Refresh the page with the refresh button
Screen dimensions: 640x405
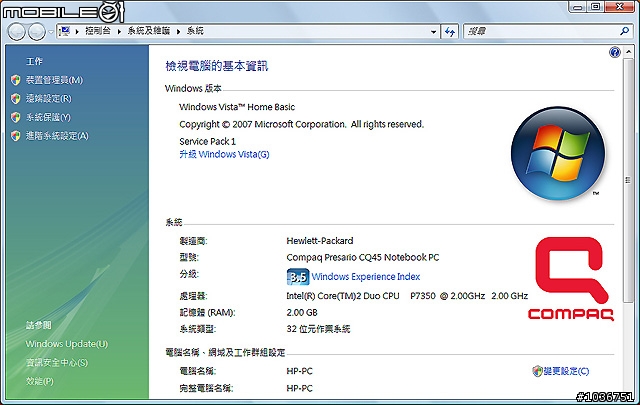450,31
